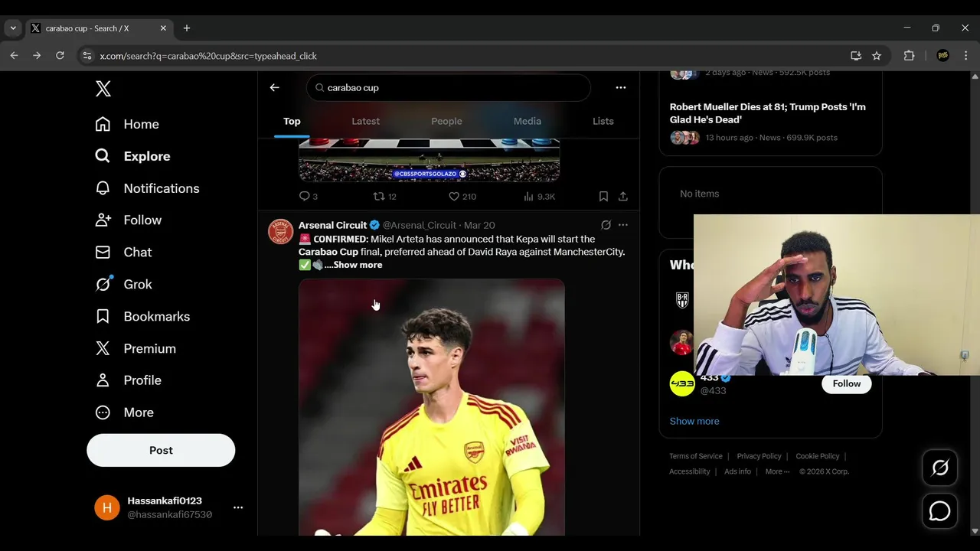Expand the post with Show more
The width and height of the screenshot is (980, 551).
(358, 265)
